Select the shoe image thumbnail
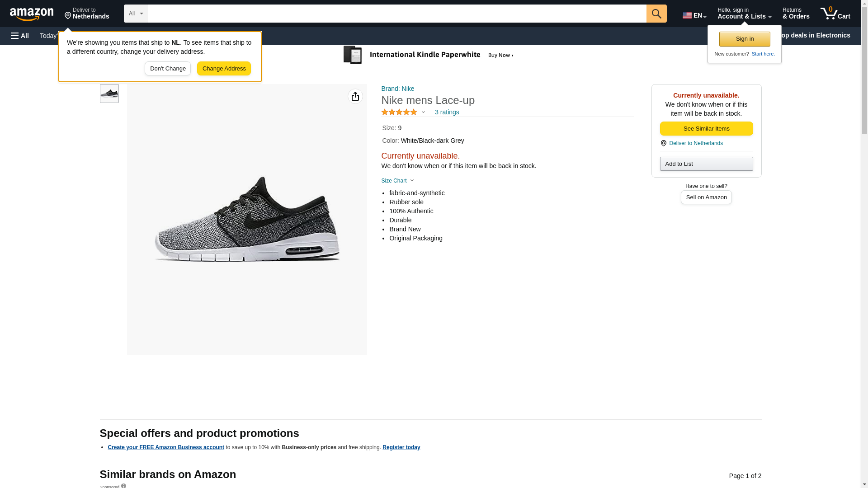Viewport: 868px width, 488px height. pyautogui.click(x=109, y=93)
